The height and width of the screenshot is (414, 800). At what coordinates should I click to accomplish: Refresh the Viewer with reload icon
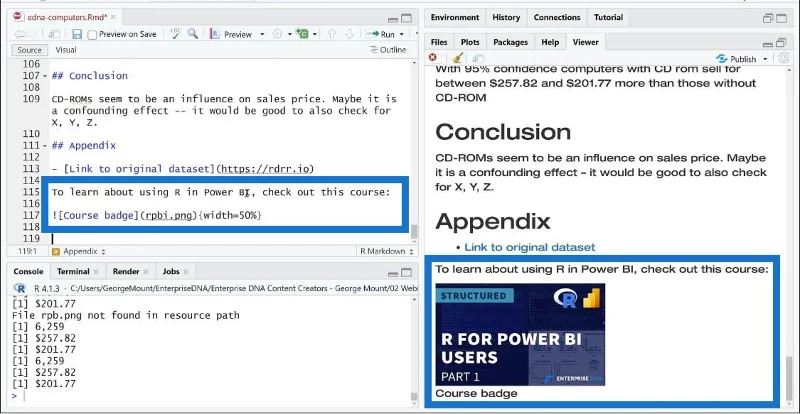[785, 58]
